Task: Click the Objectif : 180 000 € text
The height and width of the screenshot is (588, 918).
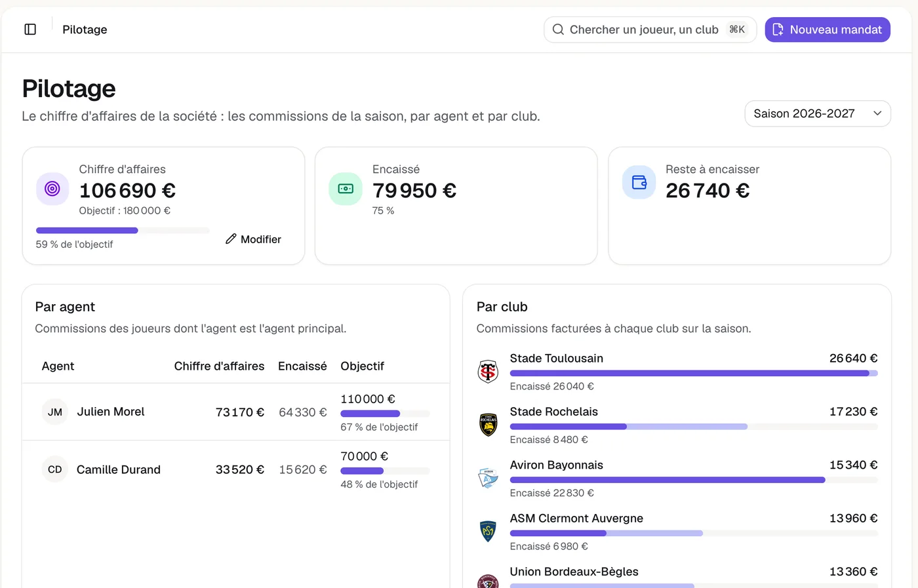Action: 125,210
